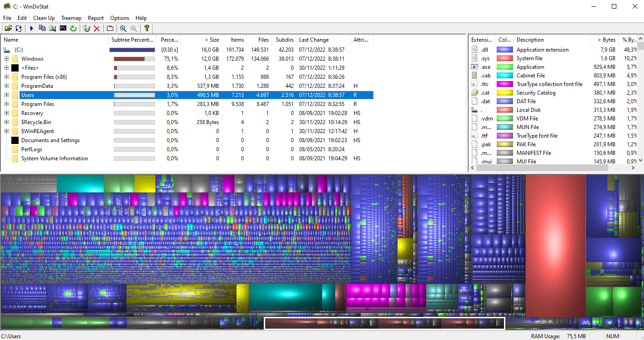Screen dimensions: 644x340
Task: Click the WinDirStat tree icon in title bar
Action: (x=7, y=6)
